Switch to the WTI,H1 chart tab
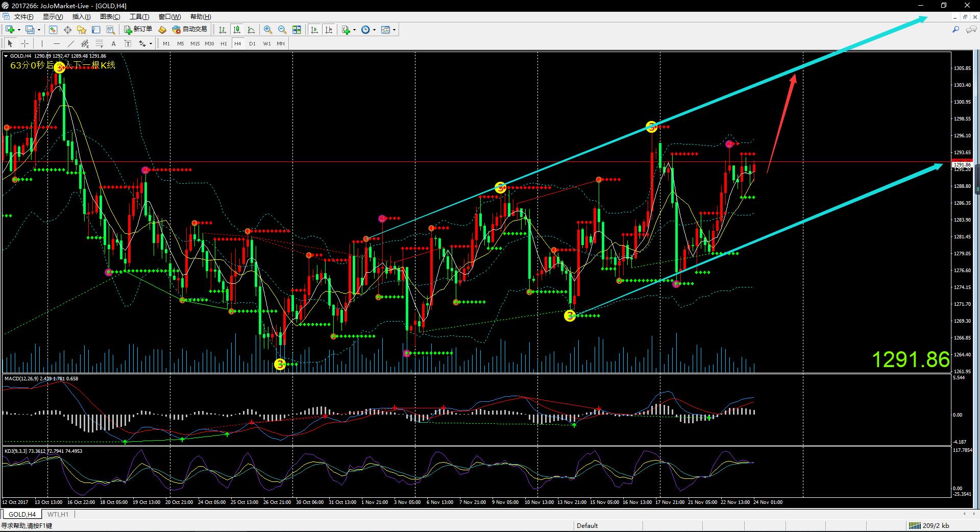 (x=58, y=514)
